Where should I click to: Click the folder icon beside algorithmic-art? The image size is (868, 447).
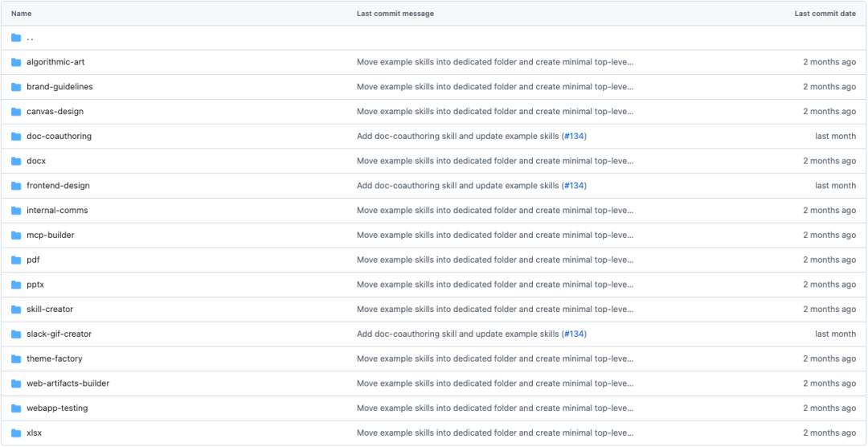[x=16, y=62]
